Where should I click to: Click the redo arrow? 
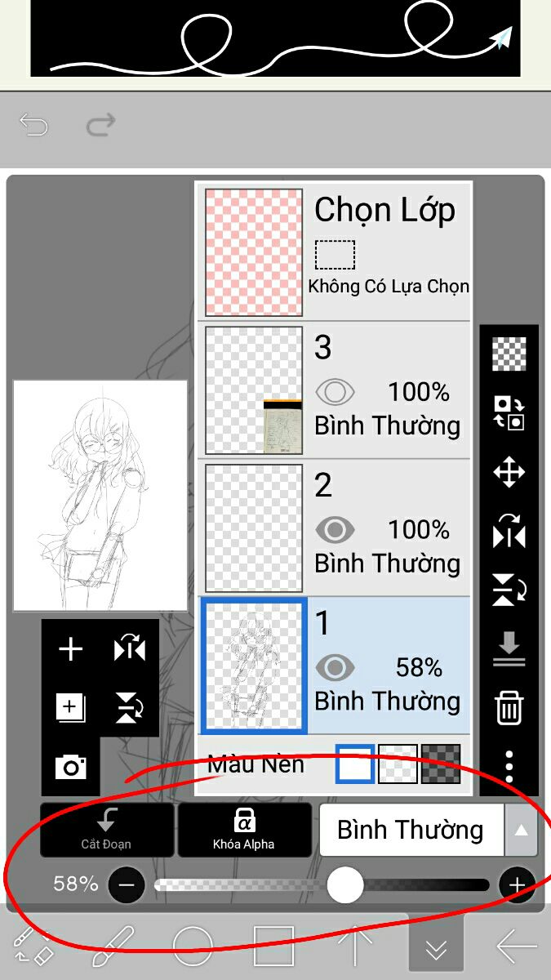tap(100, 126)
